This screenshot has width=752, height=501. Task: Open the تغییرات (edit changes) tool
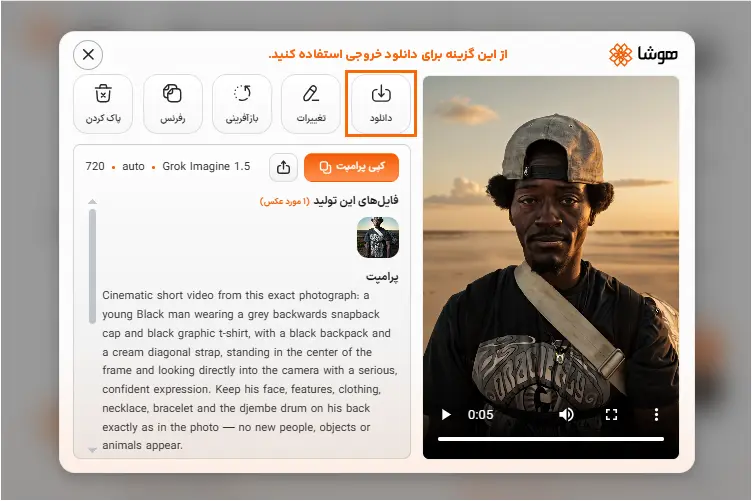pos(311,104)
